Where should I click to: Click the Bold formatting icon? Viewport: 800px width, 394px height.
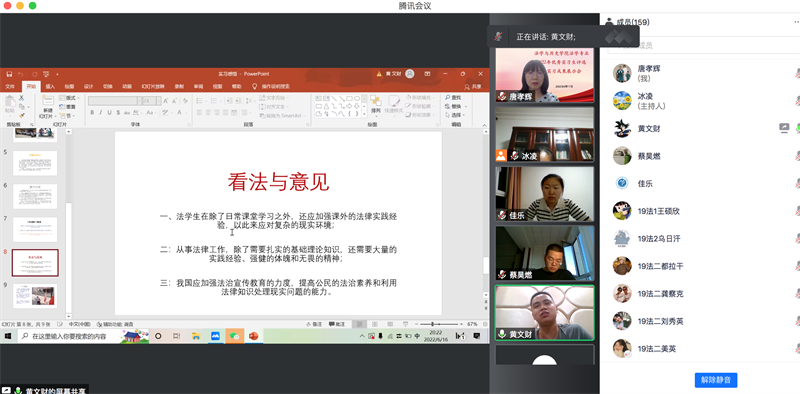[92, 112]
